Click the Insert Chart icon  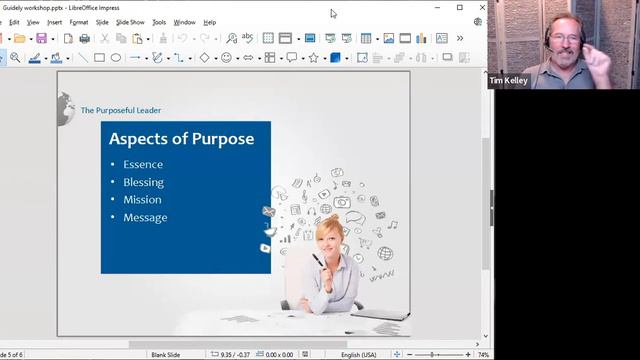[421, 38]
